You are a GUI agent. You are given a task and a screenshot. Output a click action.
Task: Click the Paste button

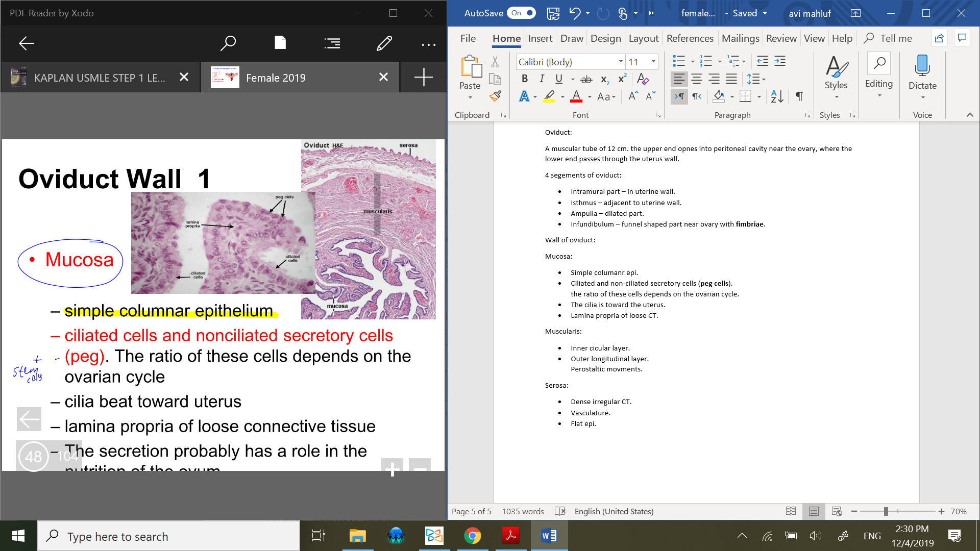[x=470, y=71]
